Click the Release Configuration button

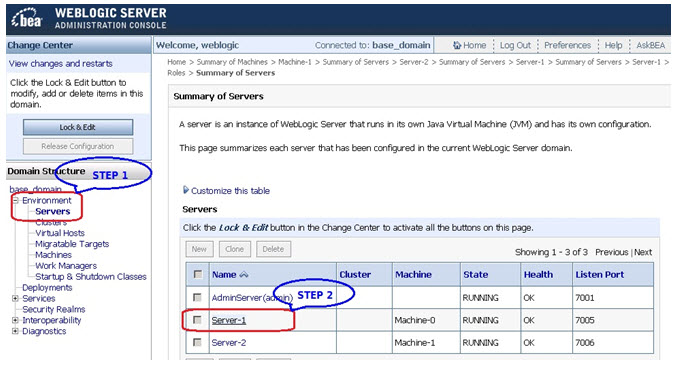[78, 146]
